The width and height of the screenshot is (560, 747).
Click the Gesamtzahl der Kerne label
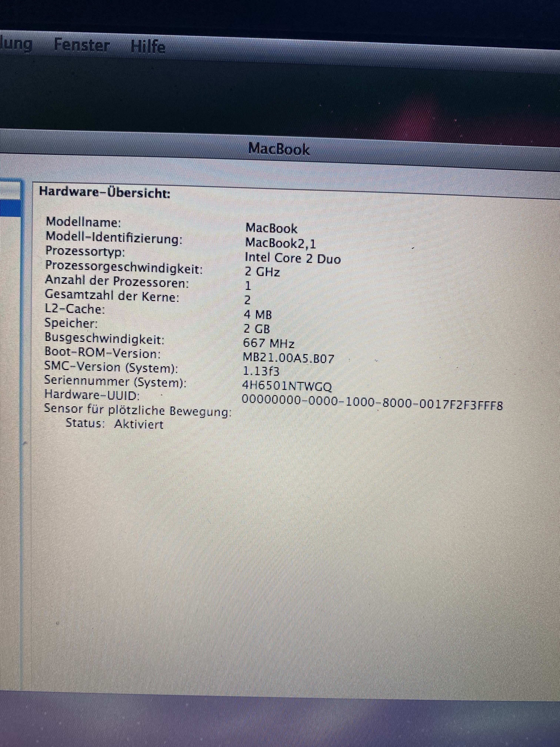coord(112,296)
